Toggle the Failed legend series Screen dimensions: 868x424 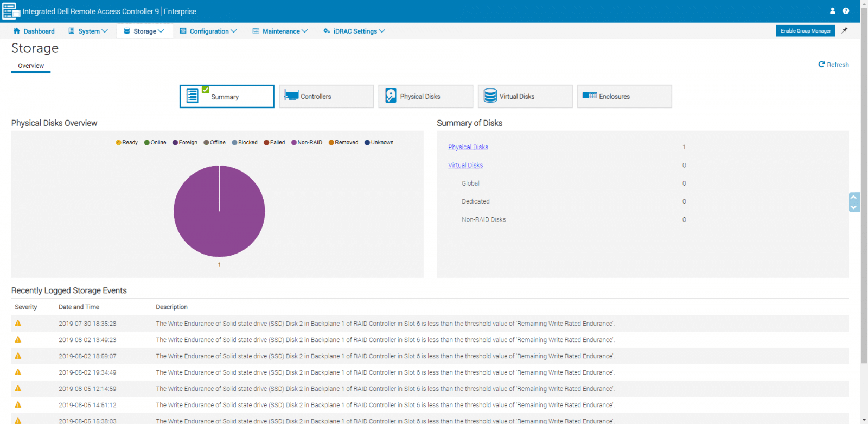[275, 143]
